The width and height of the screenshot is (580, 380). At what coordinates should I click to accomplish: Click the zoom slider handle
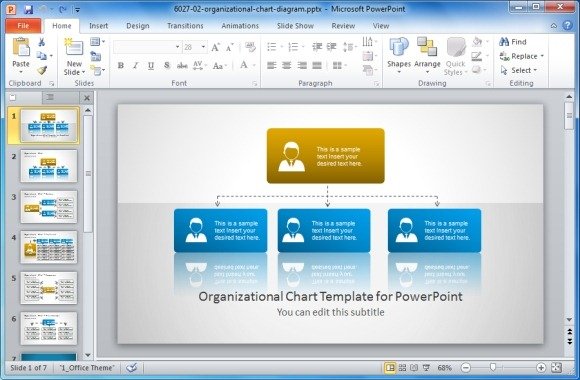click(492, 367)
